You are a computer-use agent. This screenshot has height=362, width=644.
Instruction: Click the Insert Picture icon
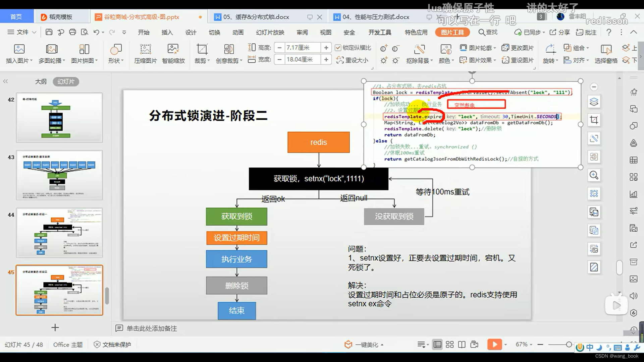point(19,49)
